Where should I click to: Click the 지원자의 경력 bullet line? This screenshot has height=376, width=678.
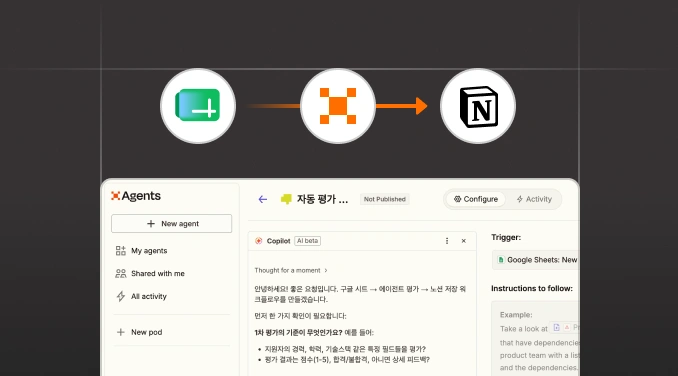(345, 349)
